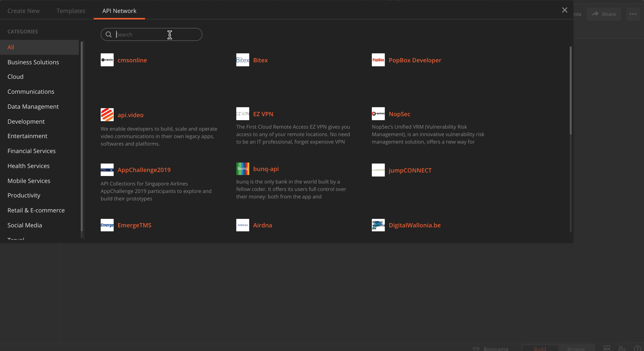
Task: Open the Create New tab
Action: coord(23,11)
